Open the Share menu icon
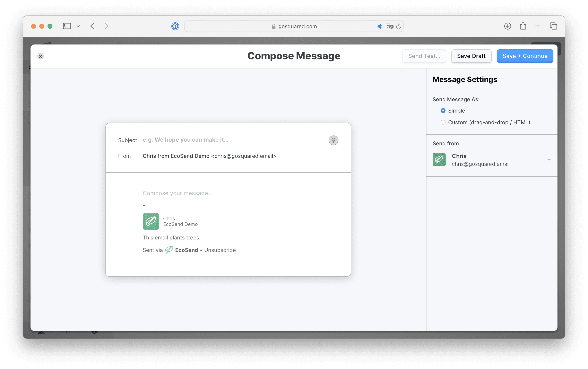 (523, 26)
